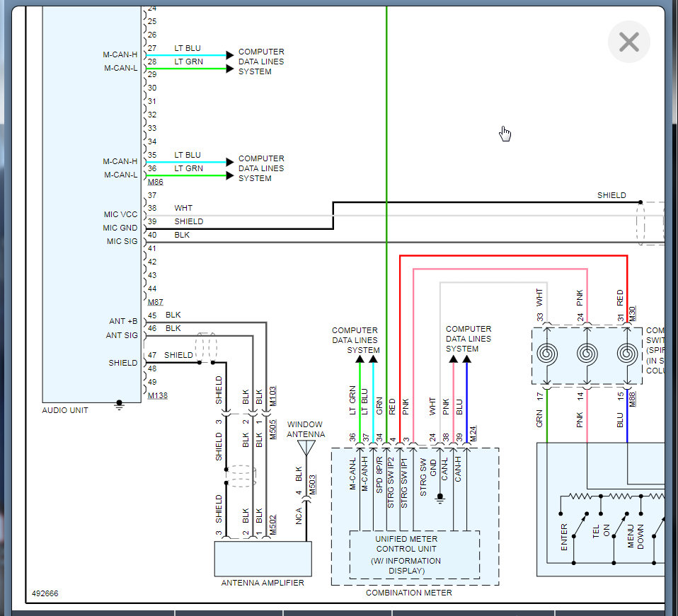Screen dimensions: 678x616
Task: Click the M505 connector label
Action: 273,429
